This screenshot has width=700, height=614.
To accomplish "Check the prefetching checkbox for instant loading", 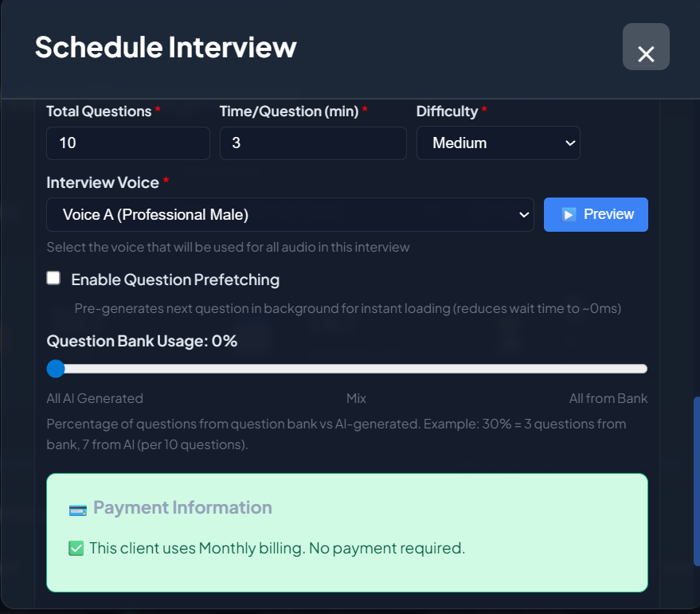I will click(53, 277).
